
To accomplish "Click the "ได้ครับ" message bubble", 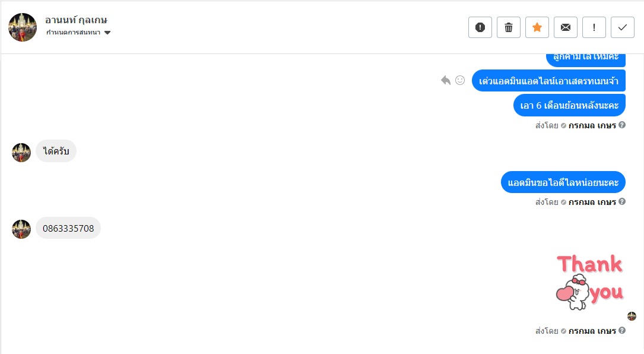I will pyautogui.click(x=56, y=151).
